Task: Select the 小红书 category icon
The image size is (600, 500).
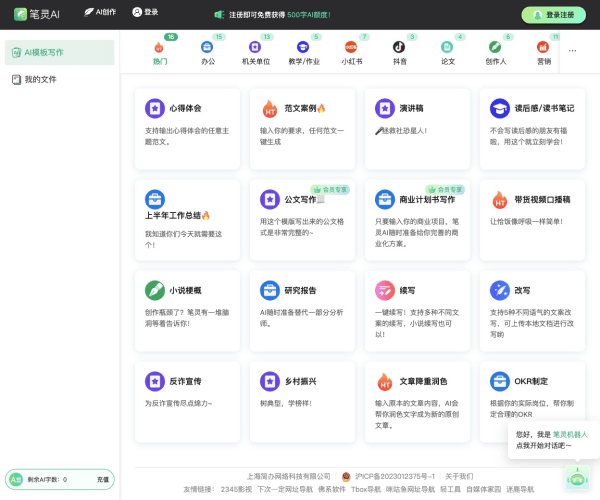Action: pyautogui.click(x=351, y=46)
